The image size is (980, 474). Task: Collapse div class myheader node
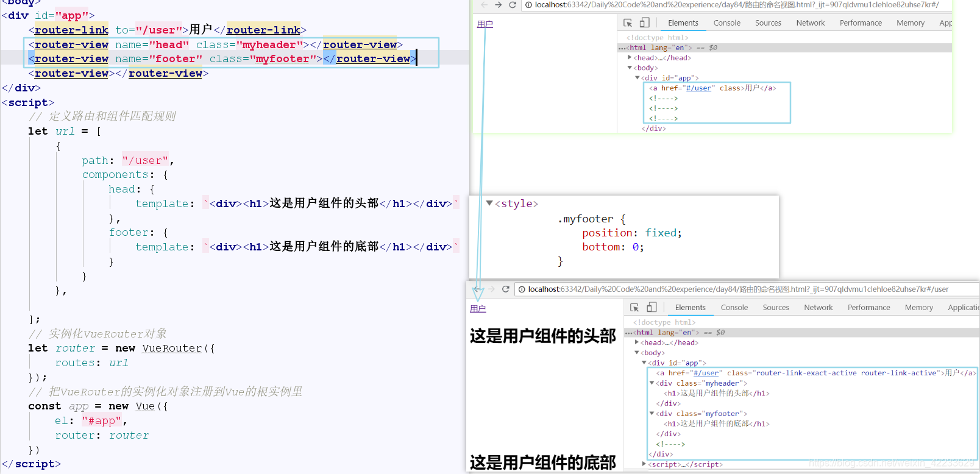(x=652, y=383)
